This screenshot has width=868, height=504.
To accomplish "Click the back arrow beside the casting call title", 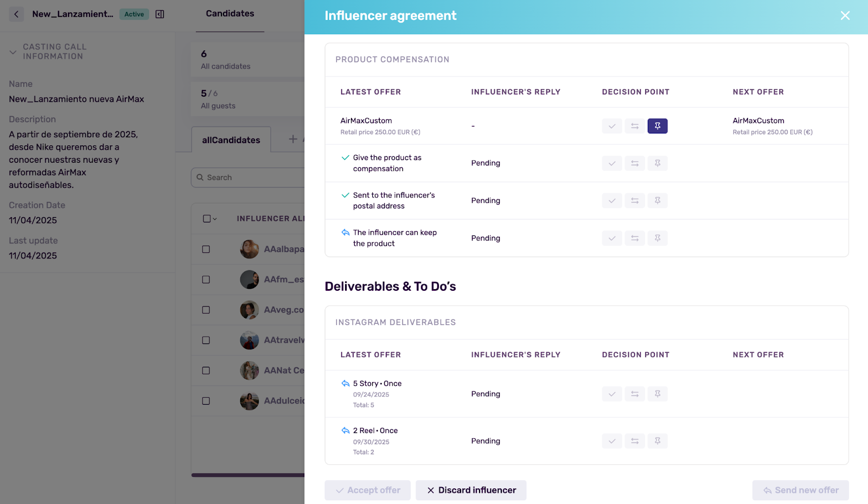I will pos(16,14).
